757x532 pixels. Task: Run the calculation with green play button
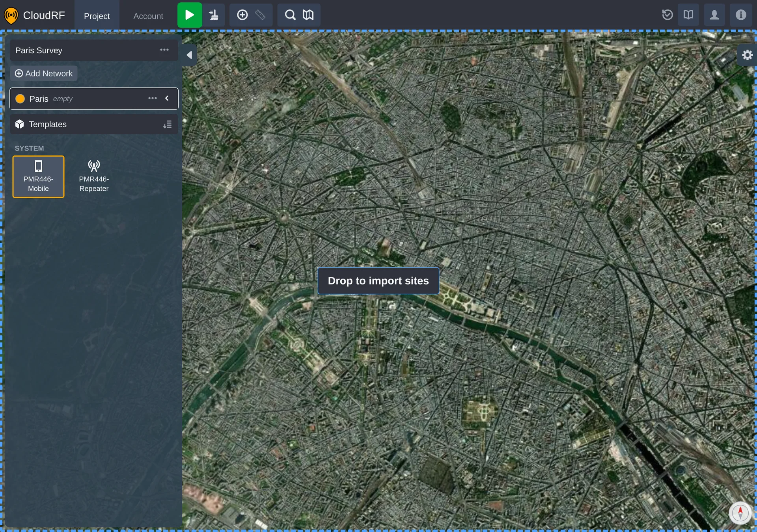[190, 15]
